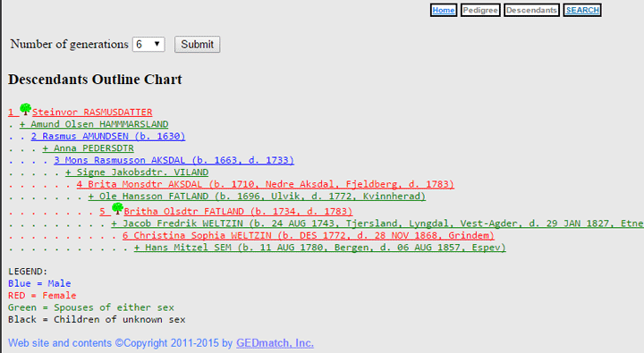Open spouse Amund Olsen HAMMMARSLAND link
This screenshot has height=353, width=644.
94,124
